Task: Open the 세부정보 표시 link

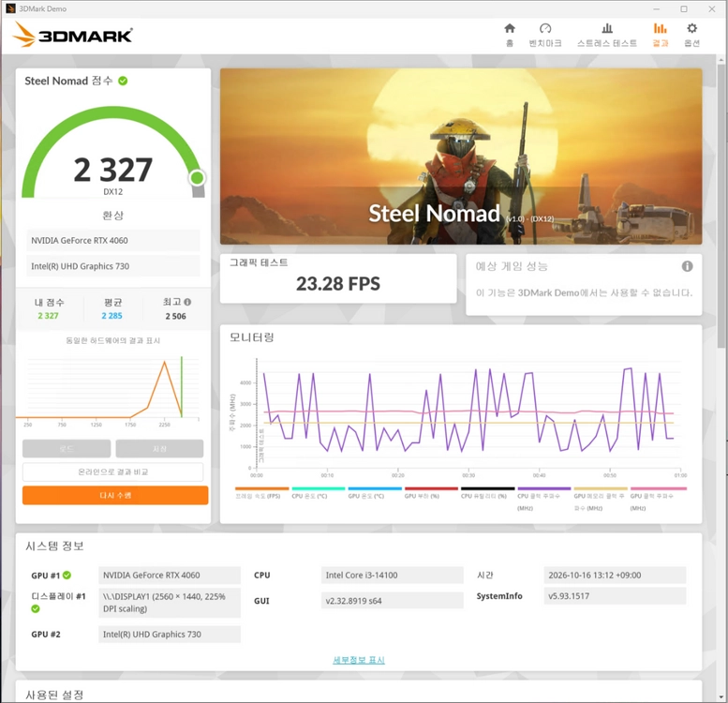Action: (359, 660)
